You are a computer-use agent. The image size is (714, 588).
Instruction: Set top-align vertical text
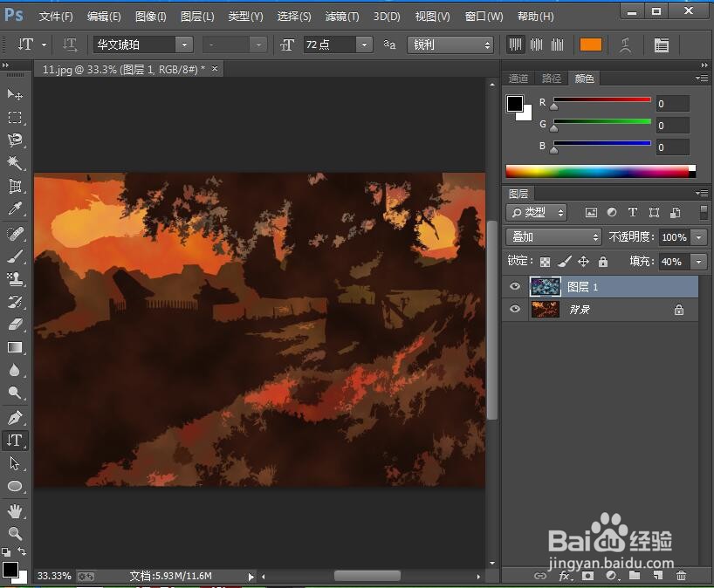coord(515,44)
